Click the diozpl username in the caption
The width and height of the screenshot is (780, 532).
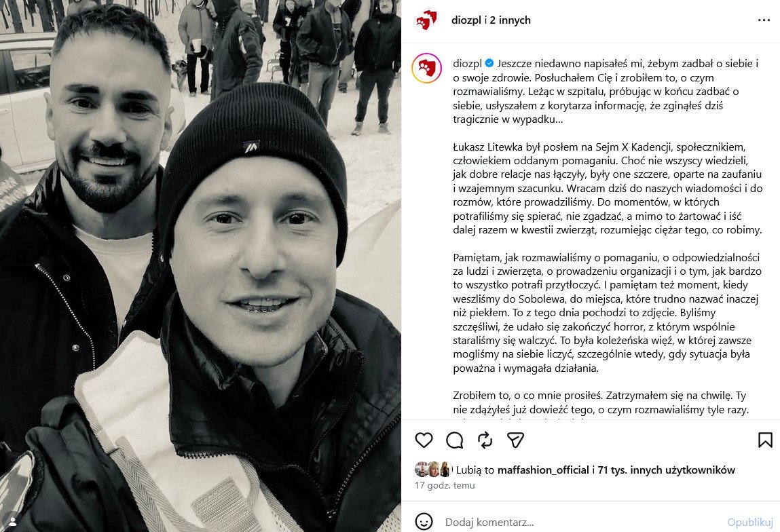[467, 64]
